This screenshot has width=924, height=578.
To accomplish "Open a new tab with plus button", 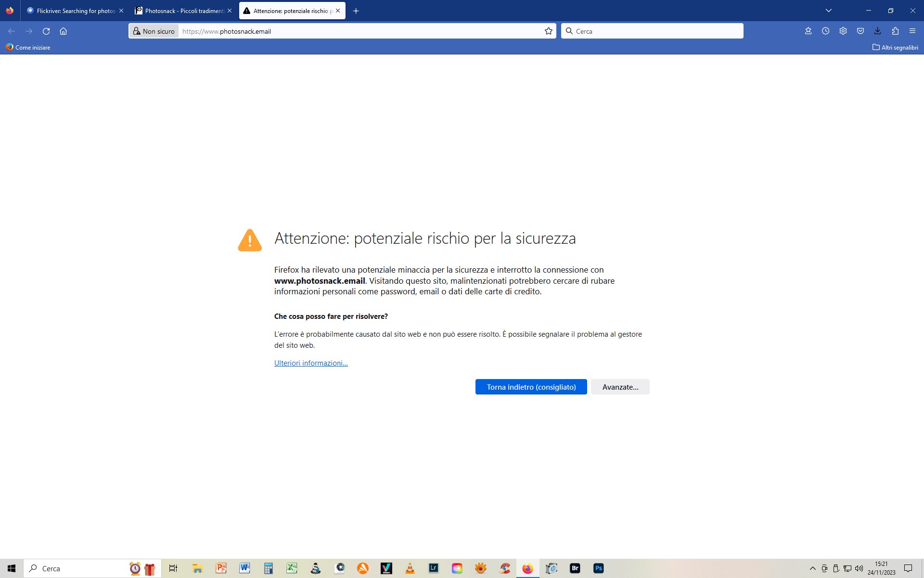I will [x=356, y=11].
